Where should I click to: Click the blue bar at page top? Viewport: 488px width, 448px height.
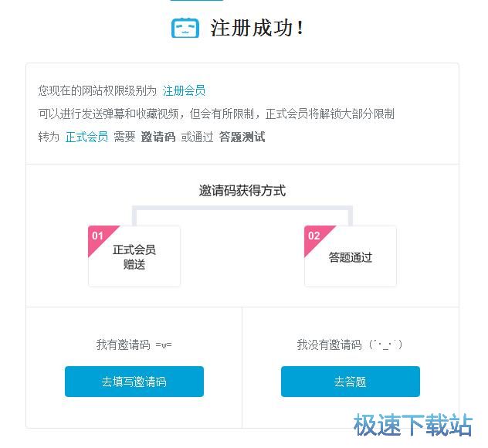point(196,1)
